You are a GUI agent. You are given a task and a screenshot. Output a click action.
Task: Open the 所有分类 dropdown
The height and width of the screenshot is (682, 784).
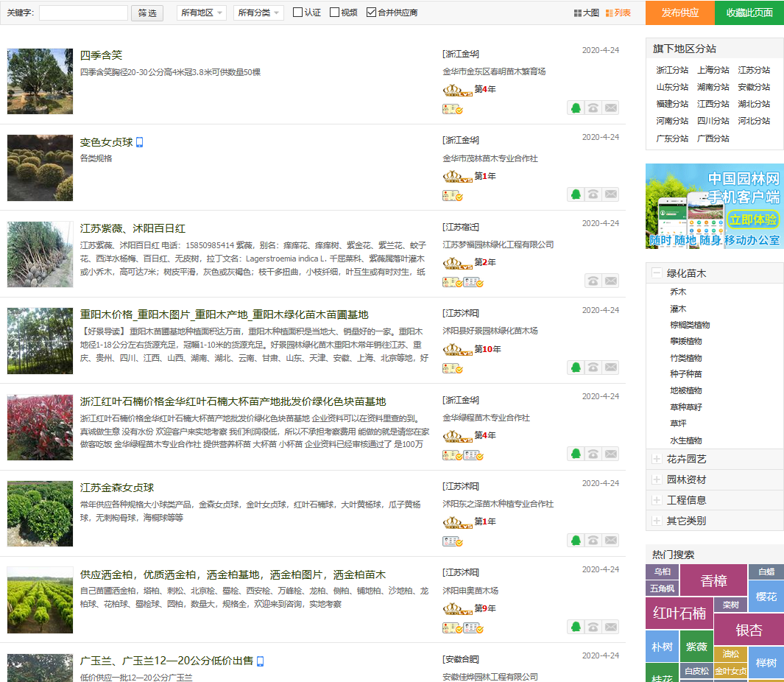(x=258, y=13)
